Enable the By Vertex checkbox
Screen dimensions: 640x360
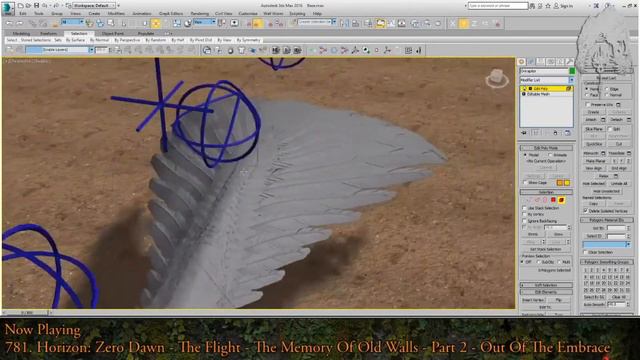[525, 214]
